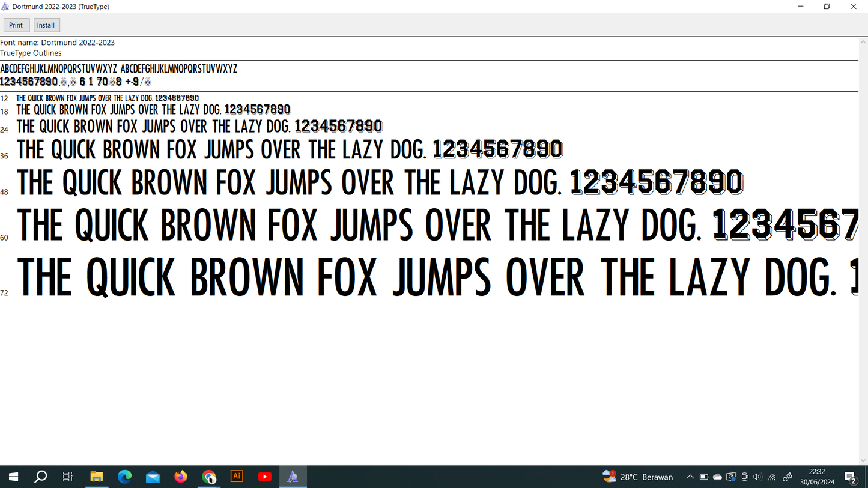
Task: Open Adobe Illustrator from taskbar
Action: point(237,477)
